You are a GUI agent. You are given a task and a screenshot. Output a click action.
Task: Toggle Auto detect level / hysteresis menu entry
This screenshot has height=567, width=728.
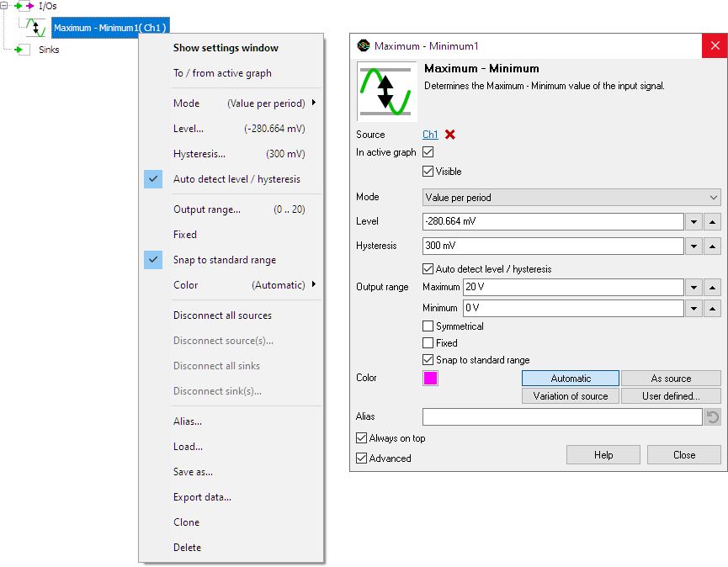(231, 179)
